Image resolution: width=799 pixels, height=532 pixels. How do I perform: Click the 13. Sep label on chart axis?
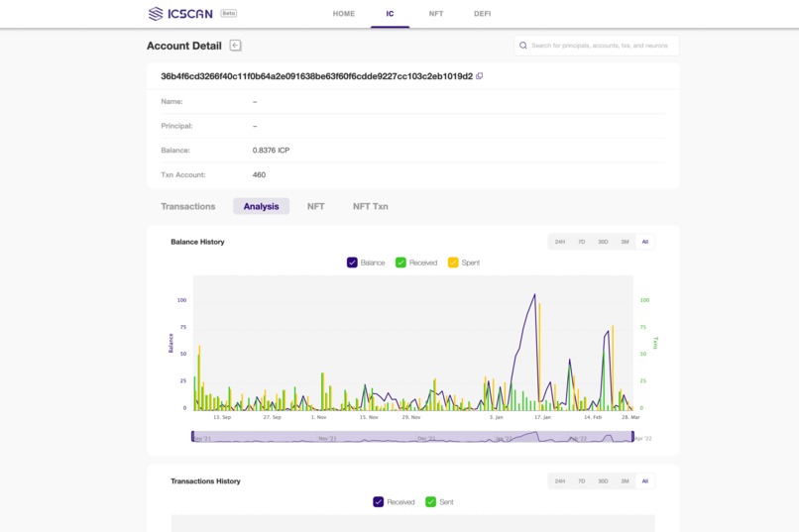point(222,417)
